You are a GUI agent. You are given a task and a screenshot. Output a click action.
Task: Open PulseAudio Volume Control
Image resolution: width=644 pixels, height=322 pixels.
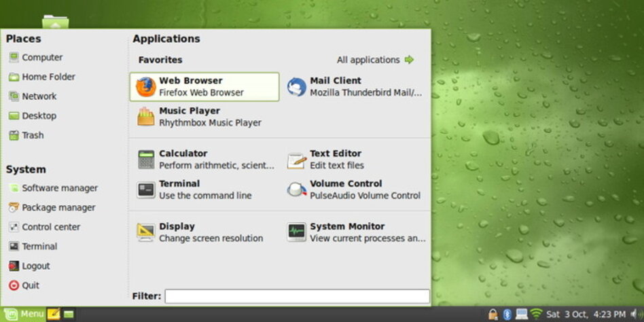[355, 190]
